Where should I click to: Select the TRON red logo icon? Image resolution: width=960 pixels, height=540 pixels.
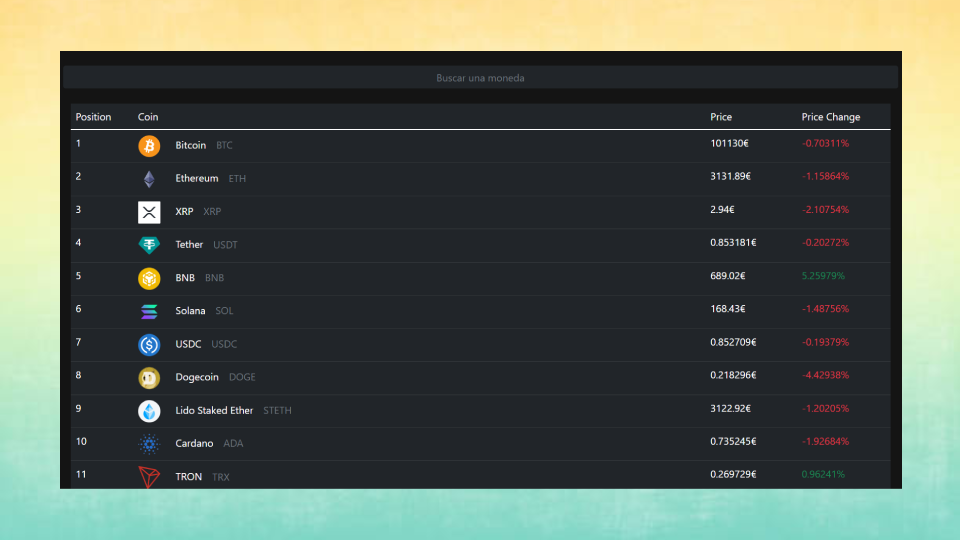tap(149, 476)
